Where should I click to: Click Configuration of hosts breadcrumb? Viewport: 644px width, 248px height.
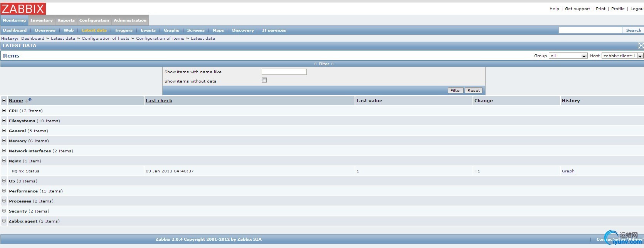click(106, 38)
